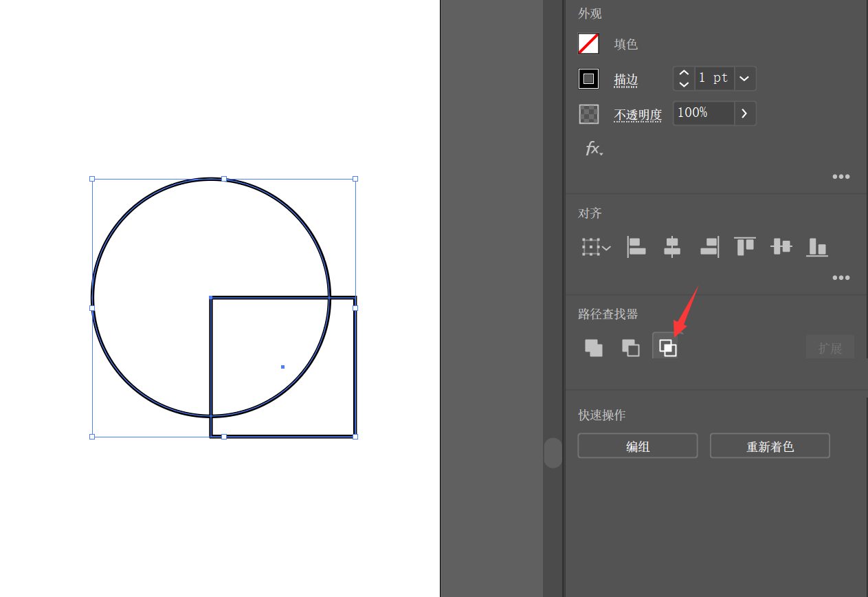
Task: Click the 外观 section title
Action: click(x=590, y=14)
